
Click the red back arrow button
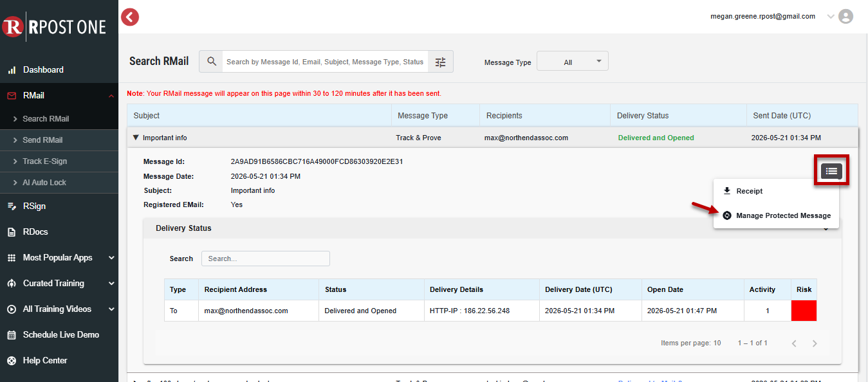130,17
